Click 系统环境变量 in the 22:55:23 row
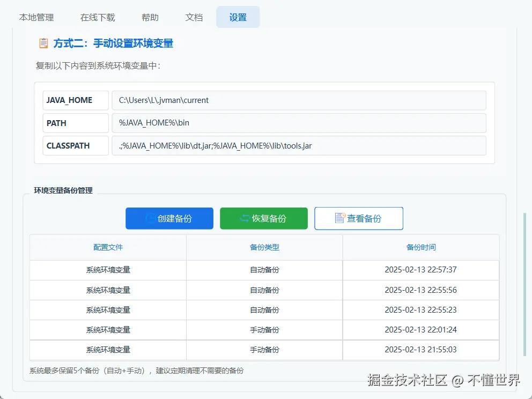This screenshot has width=532, height=399. 108,310
